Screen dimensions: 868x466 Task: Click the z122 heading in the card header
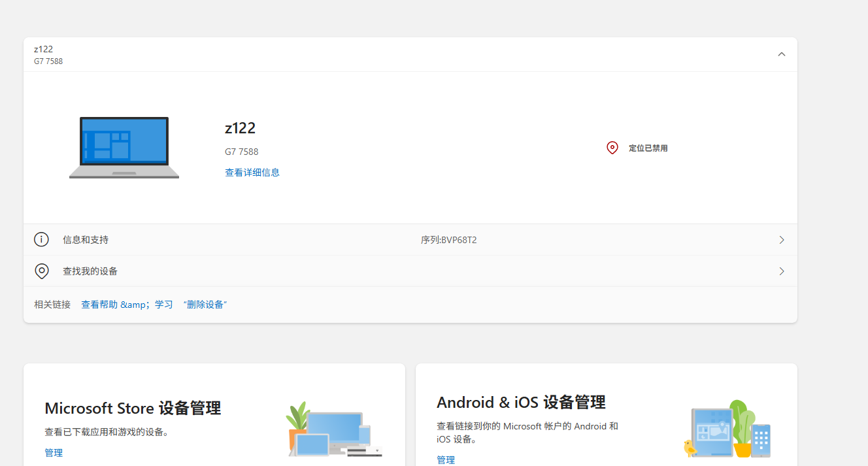44,49
